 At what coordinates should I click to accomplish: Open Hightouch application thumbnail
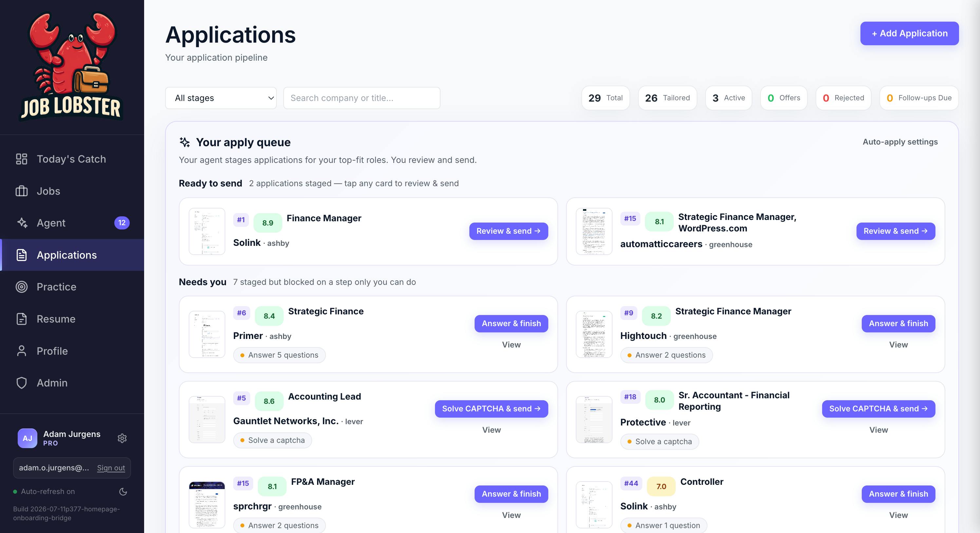pyautogui.click(x=594, y=334)
